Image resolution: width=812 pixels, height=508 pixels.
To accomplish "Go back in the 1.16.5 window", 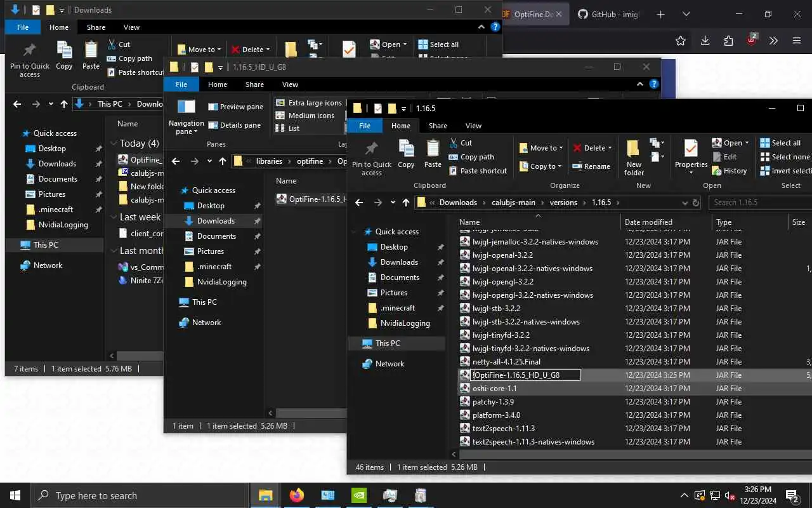I will coord(359,203).
